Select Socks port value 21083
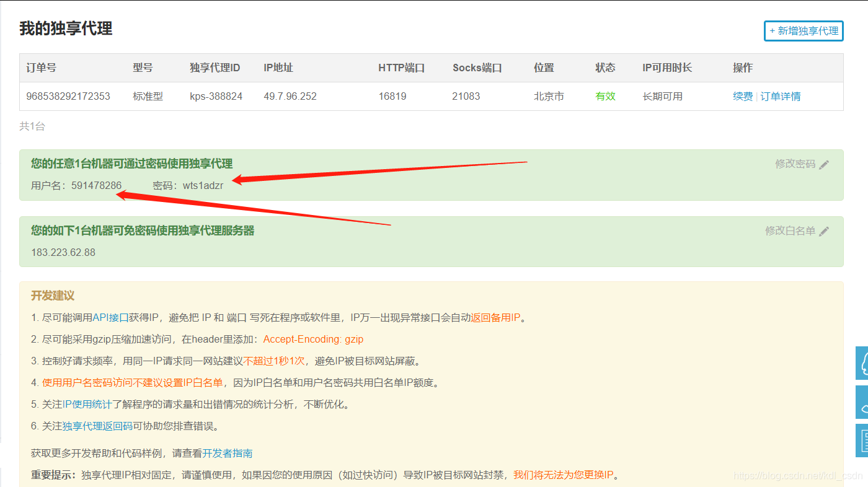The image size is (868, 487). (x=466, y=97)
